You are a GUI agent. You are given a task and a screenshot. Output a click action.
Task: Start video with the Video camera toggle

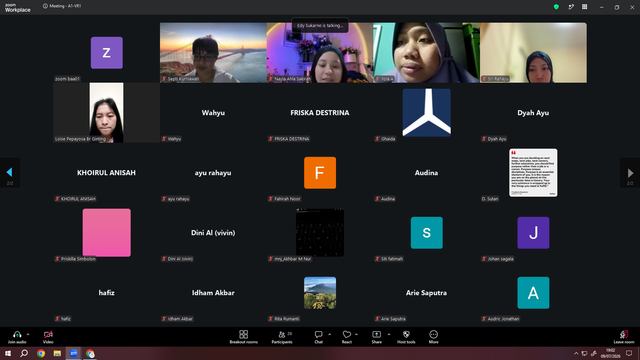coord(48,334)
